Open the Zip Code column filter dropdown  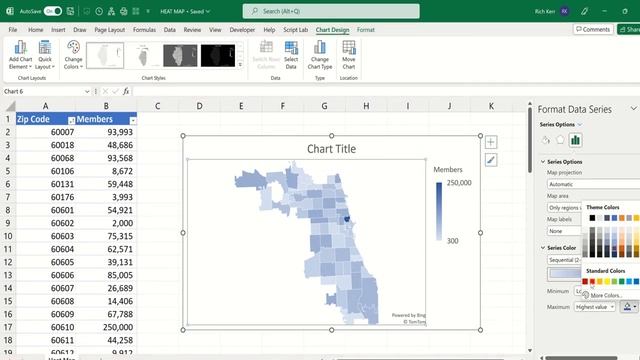(x=71, y=120)
